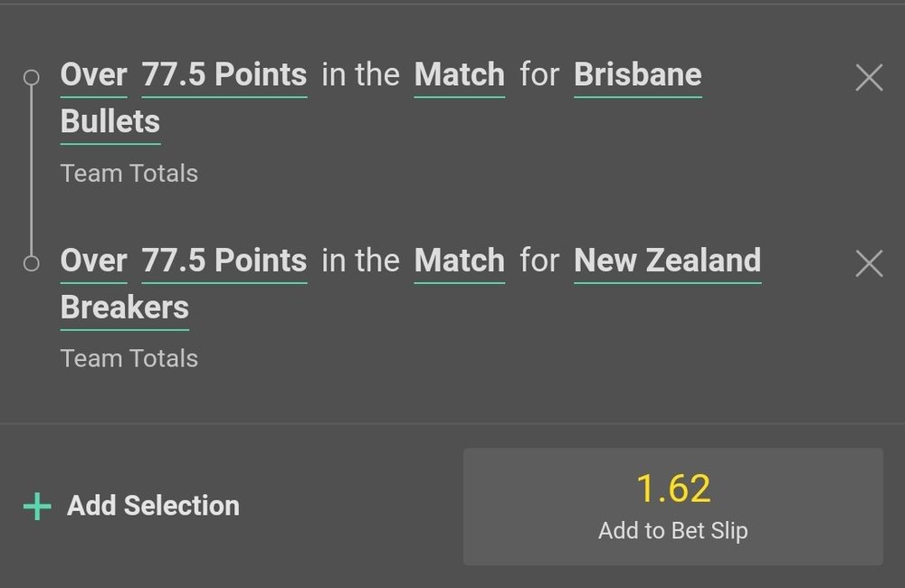The height and width of the screenshot is (588, 905).
Task: Click the Team Totals label under Brisbane Bullets
Action: coord(129,174)
